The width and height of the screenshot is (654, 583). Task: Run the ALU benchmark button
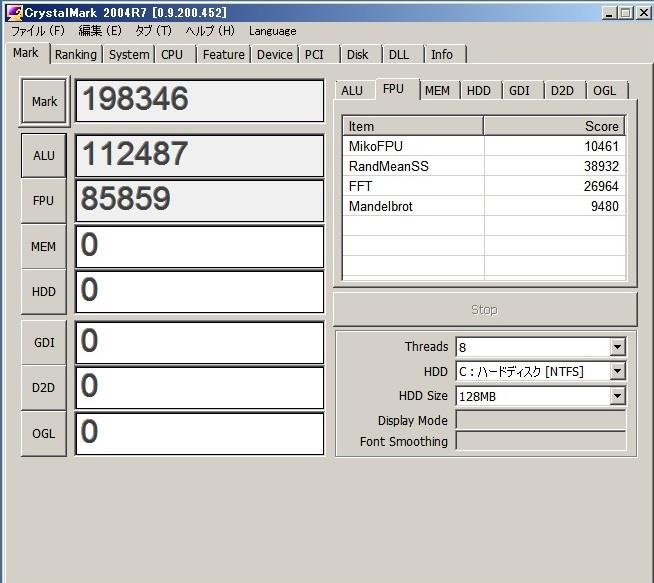44,156
